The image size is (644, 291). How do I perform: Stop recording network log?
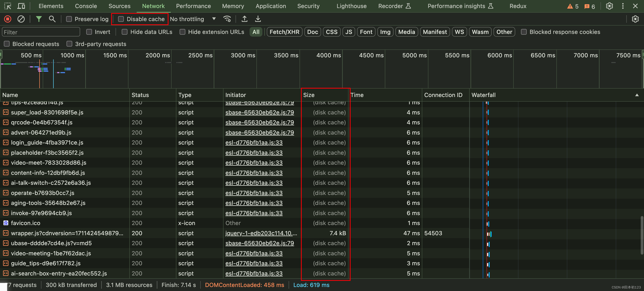pos(8,19)
